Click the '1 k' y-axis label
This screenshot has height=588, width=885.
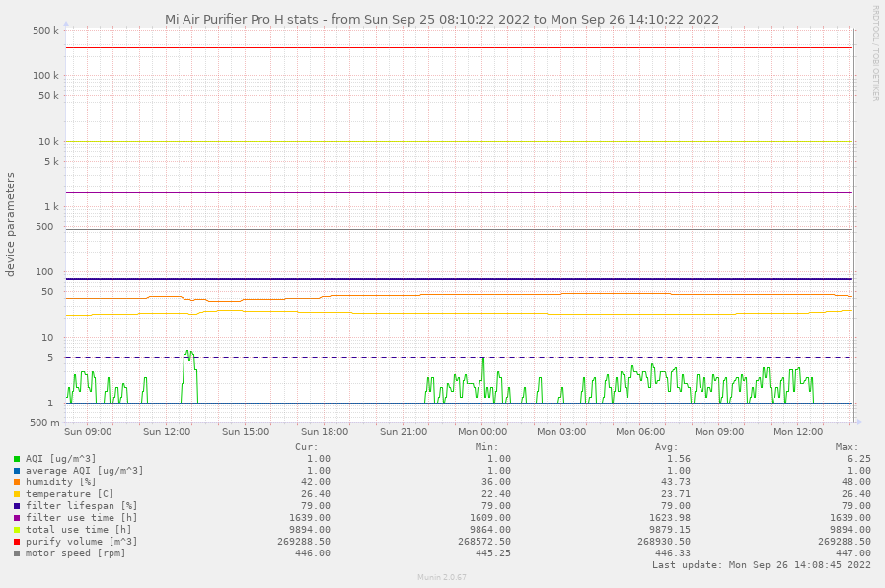coord(52,207)
